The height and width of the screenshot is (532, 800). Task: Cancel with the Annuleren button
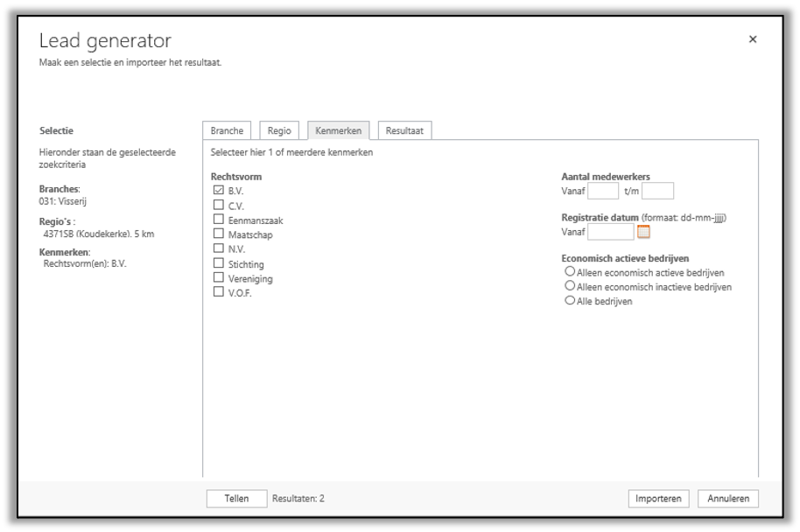pos(727,499)
